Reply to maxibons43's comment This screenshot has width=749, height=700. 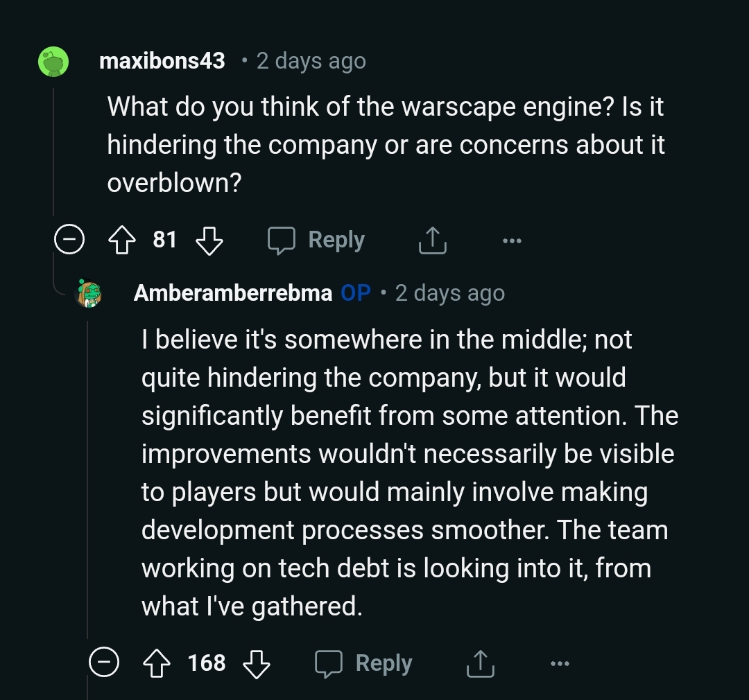(316, 240)
